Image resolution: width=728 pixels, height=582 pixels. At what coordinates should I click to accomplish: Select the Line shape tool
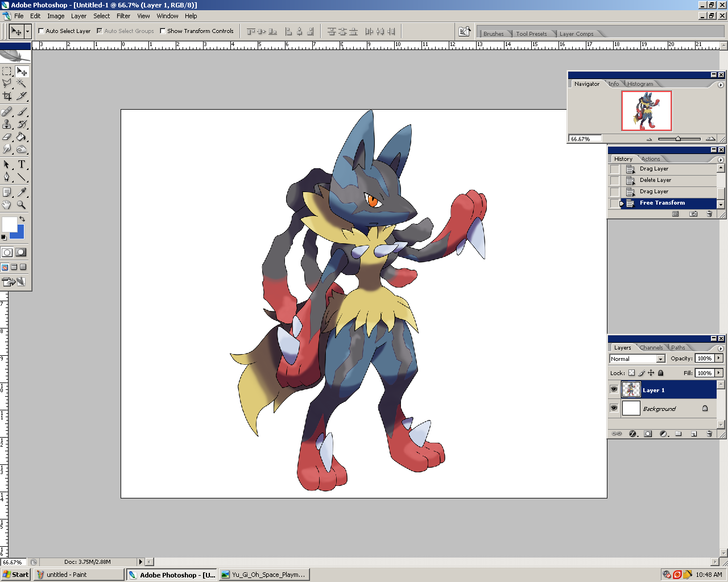click(22, 177)
